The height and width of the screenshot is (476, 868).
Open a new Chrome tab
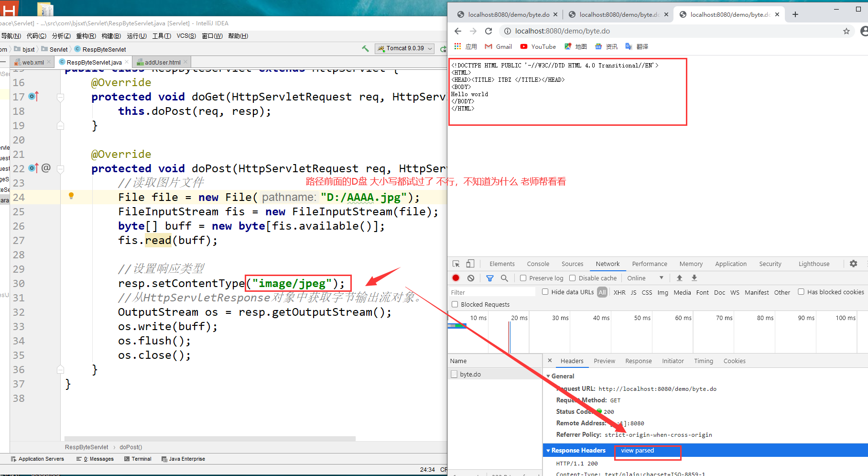tap(795, 14)
